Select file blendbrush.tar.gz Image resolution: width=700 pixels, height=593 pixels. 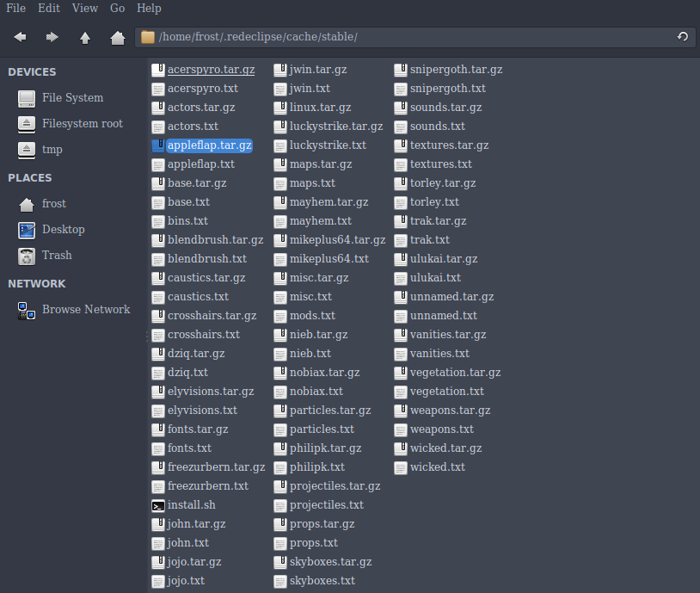click(x=216, y=240)
